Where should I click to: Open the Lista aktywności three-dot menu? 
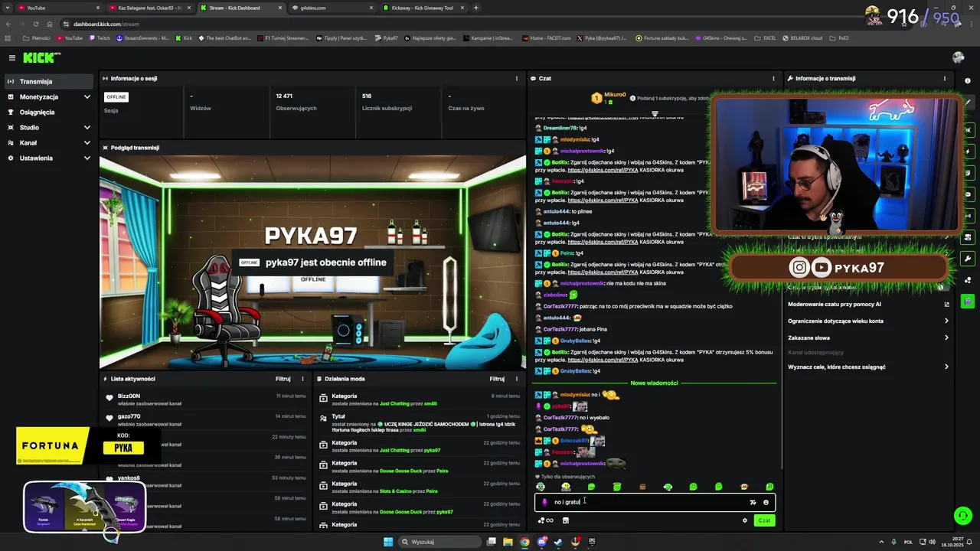point(302,379)
